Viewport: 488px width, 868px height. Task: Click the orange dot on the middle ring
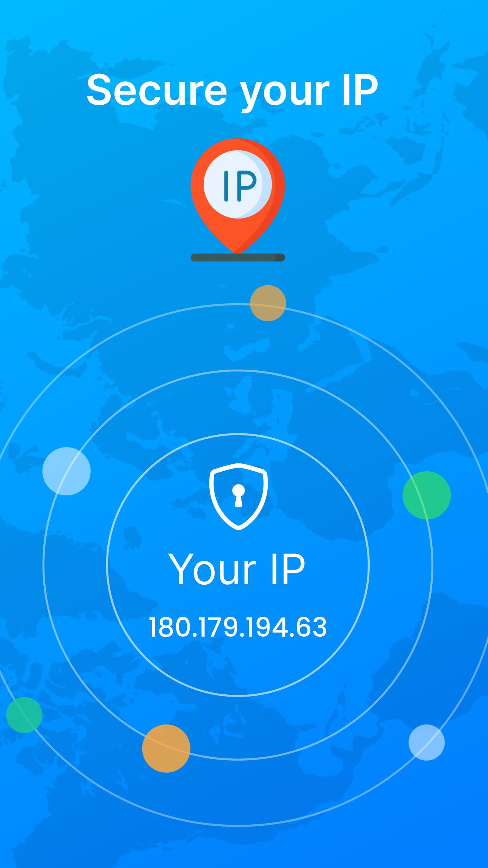pyautogui.click(x=166, y=748)
